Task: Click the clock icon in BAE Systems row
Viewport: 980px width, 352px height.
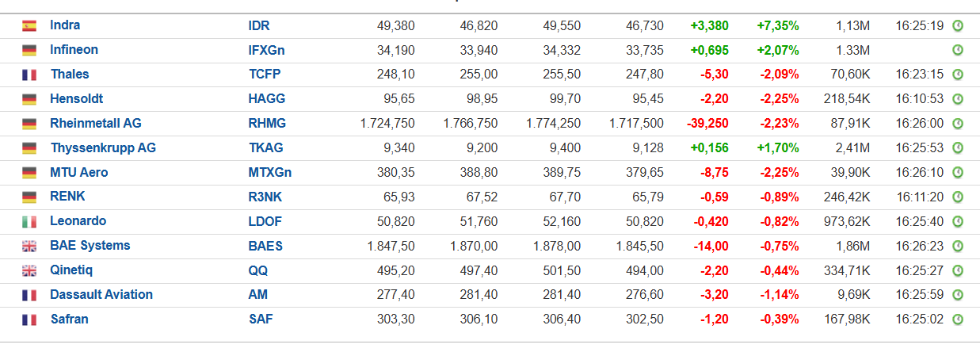Action: (957, 247)
